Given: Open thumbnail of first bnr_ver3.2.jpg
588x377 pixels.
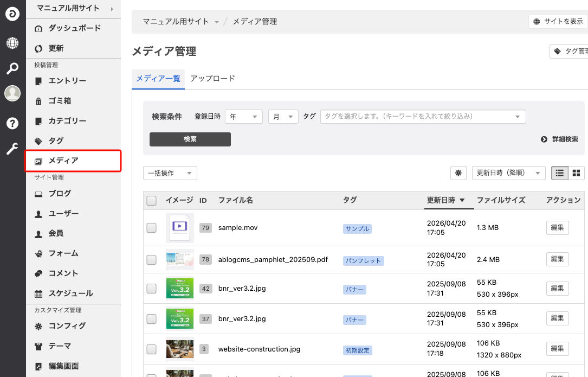Looking at the screenshot, I should coord(179,289).
